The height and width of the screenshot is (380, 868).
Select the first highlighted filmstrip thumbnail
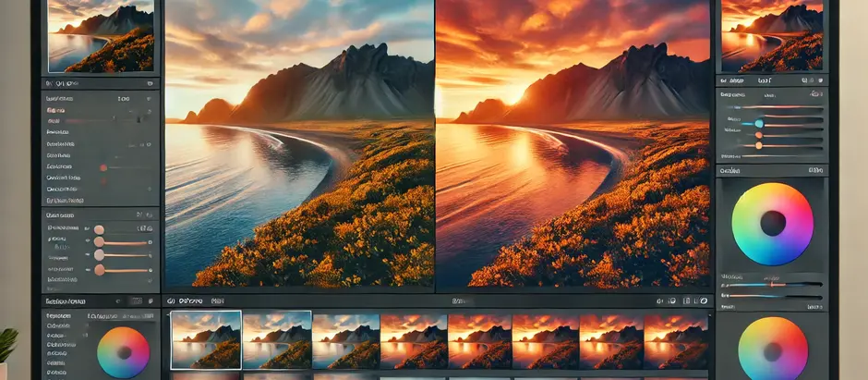(x=206, y=339)
